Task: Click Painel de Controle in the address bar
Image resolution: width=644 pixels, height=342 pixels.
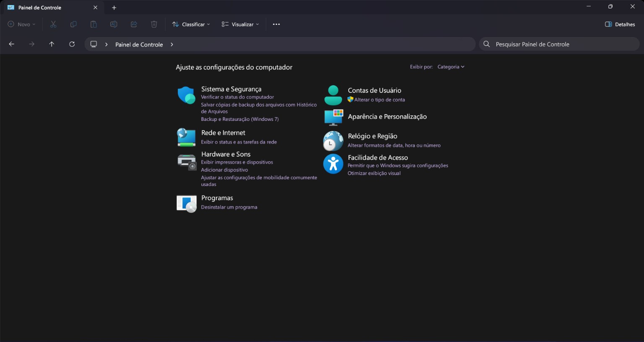Action: (139, 44)
